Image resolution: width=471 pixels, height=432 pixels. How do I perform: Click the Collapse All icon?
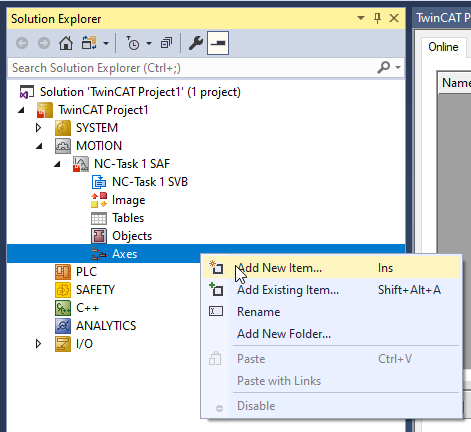[166, 43]
